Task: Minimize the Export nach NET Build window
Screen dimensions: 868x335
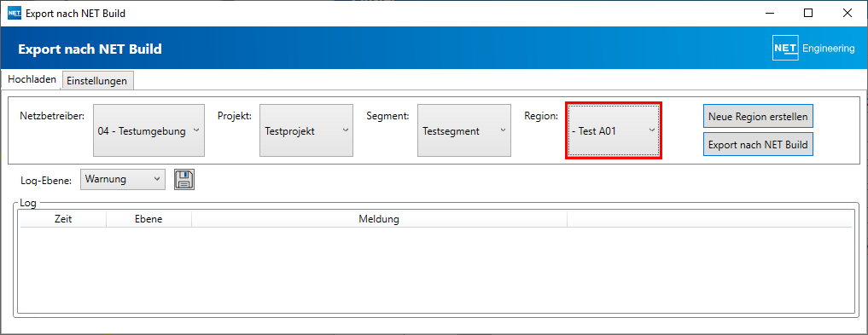Action: coord(770,14)
